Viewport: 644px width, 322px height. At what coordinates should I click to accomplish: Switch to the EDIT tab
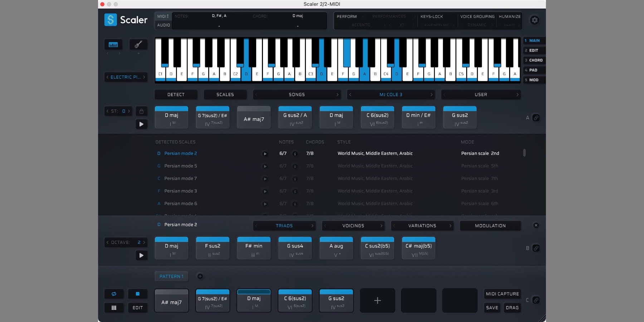(533, 50)
